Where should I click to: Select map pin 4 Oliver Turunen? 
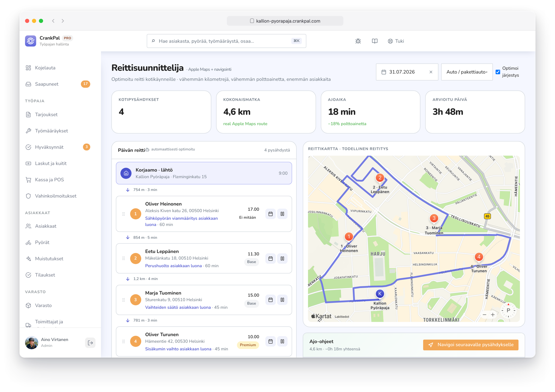[479, 257]
